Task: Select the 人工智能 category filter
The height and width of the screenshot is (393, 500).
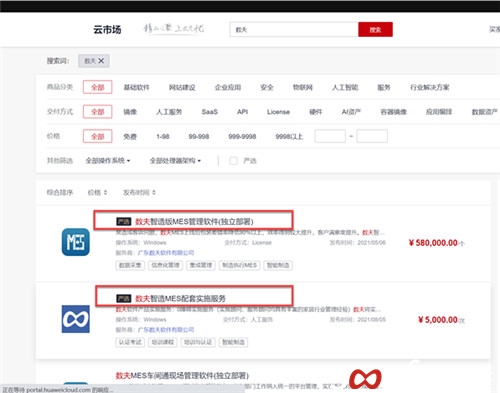Action: tap(345, 87)
